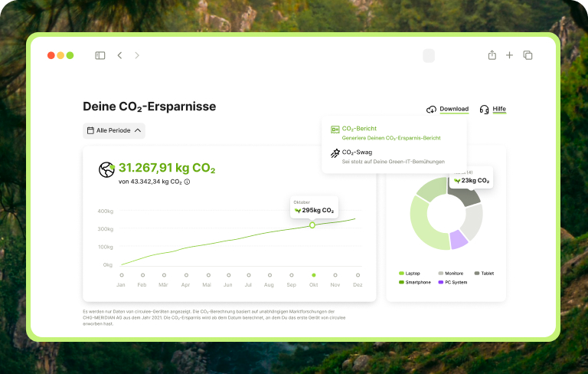Viewport: 588px width, 374px height.
Task: Select the Apr month marker
Action: [x=186, y=275]
